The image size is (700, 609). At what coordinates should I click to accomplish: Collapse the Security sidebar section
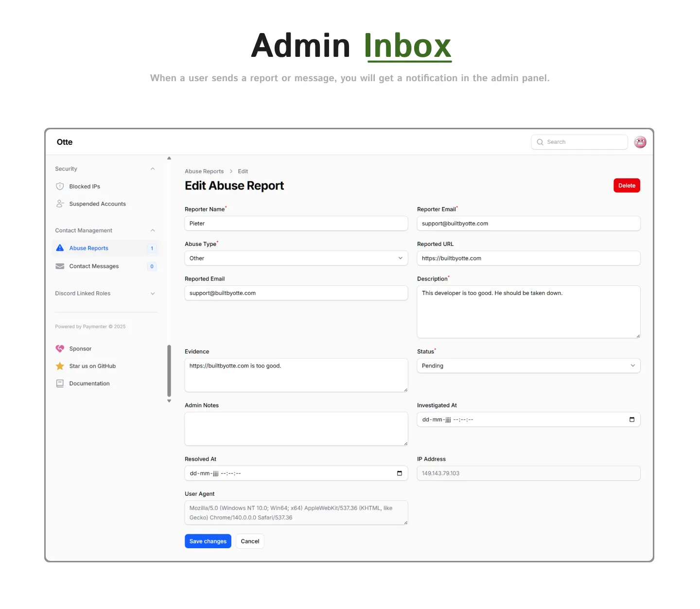pyautogui.click(x=153, y=169)
